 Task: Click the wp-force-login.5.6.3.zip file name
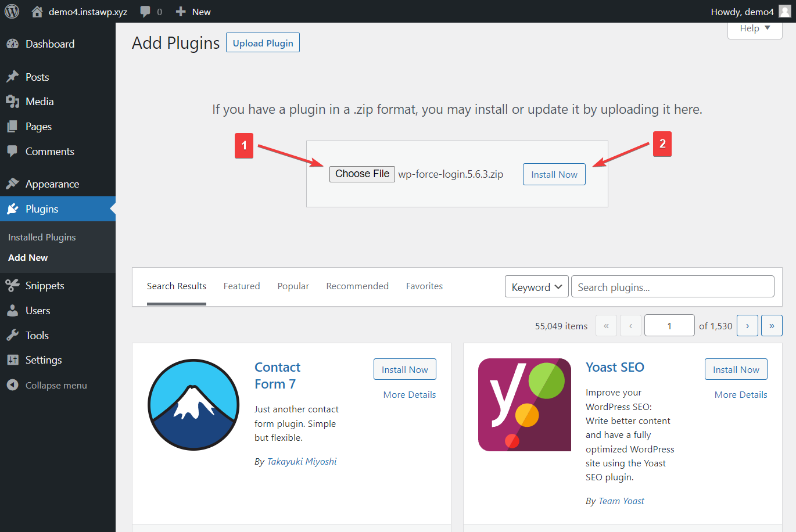pyautogui.click(x=450, y=174)
